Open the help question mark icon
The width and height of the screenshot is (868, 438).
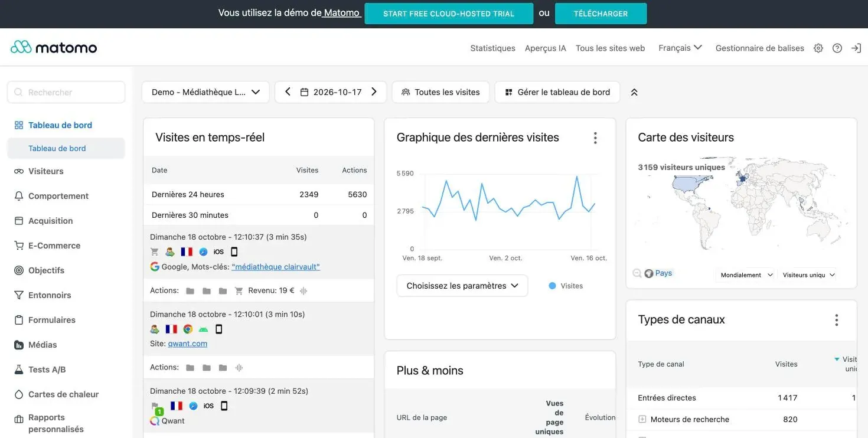837,48
